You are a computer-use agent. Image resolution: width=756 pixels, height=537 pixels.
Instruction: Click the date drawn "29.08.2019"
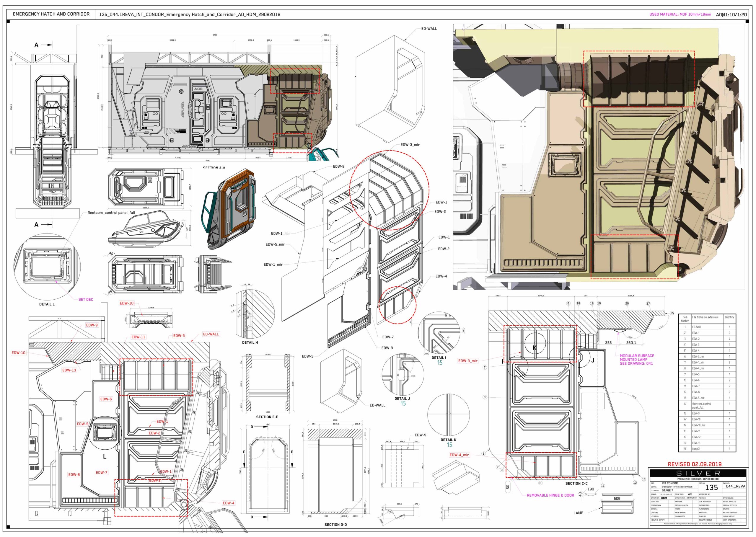pyautogui.click(x=692, y=498)
